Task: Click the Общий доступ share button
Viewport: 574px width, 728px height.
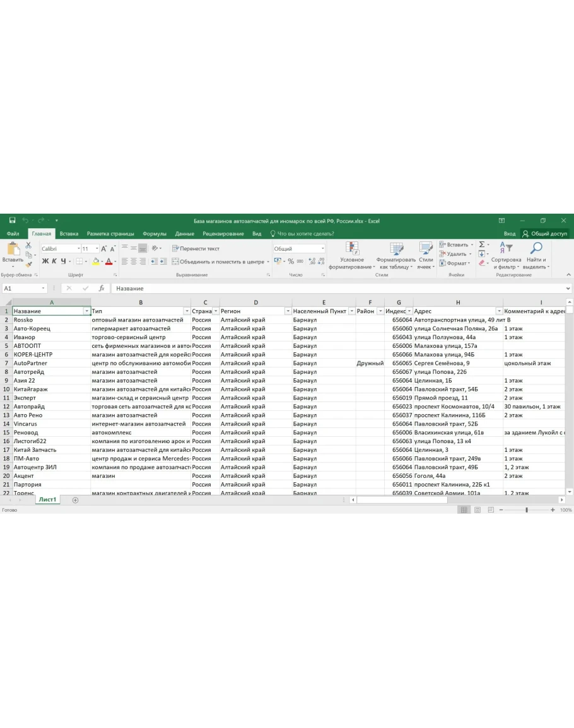Action: 545,234
